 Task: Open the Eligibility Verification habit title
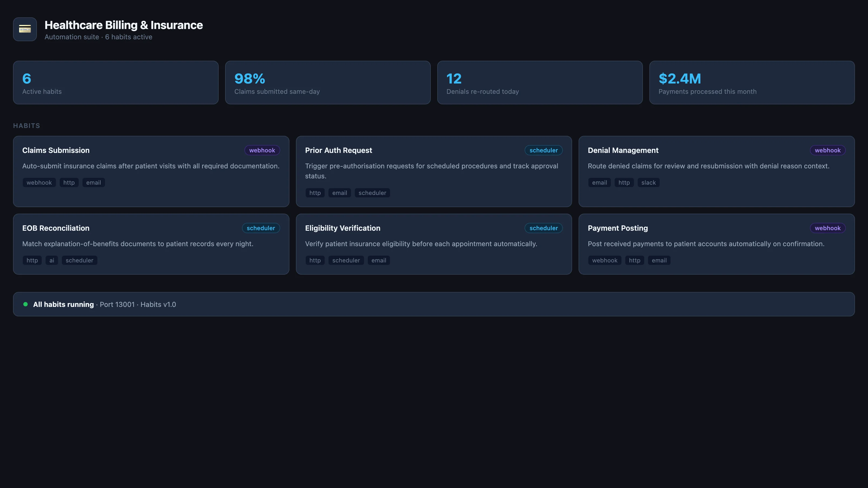click(x=343, y=228)
